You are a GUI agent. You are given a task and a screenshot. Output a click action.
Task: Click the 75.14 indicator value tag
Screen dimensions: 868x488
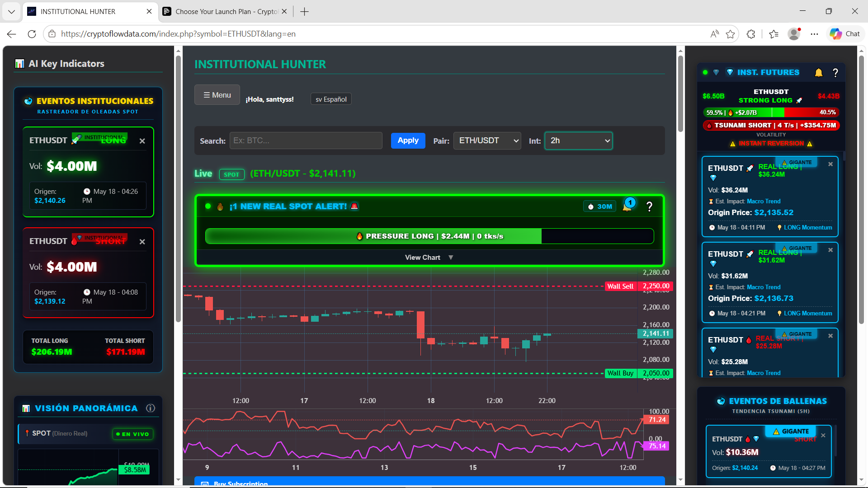[656, 446]
